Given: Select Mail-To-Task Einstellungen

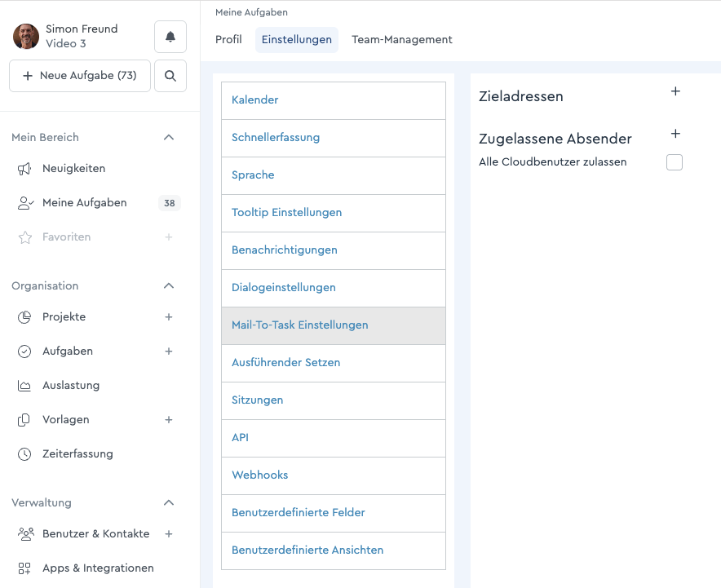Looking at the screenshot, I should click(x=334, y=325).
